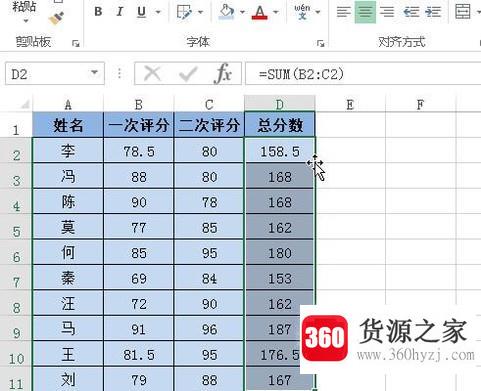Select the name cell 王
The image size is (481, 391).
[68, 354]
